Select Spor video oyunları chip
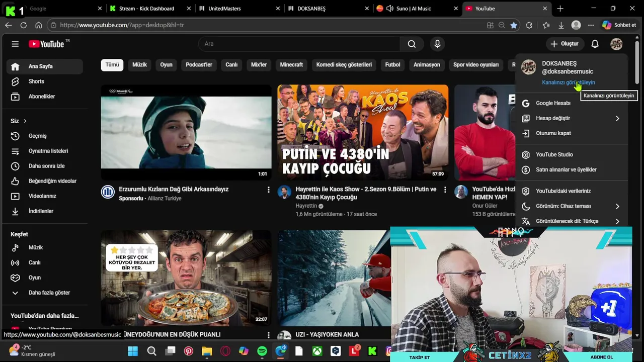The image size is (644, 362). pyautogui.click(x=476, y=65)
